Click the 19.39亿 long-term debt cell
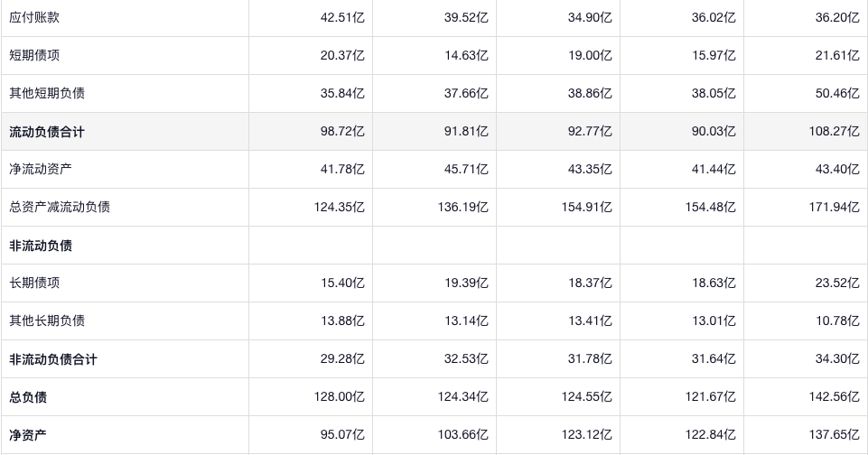Viewport: 868px width, 455px height. click(466, 283)
